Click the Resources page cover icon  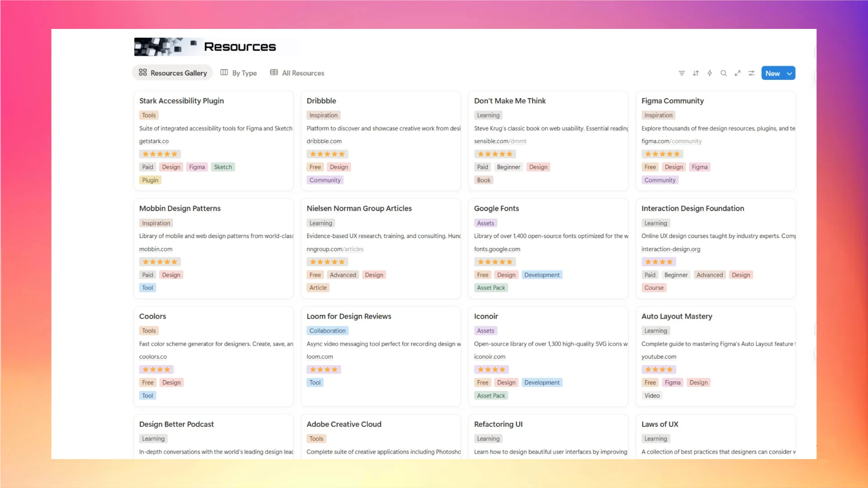pos(165,47)
